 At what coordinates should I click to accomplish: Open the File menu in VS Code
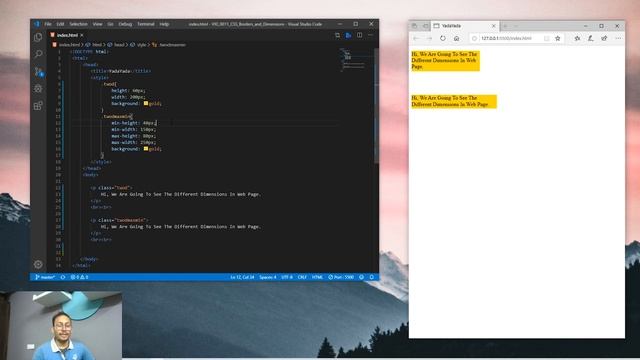(x=48, y=24)
